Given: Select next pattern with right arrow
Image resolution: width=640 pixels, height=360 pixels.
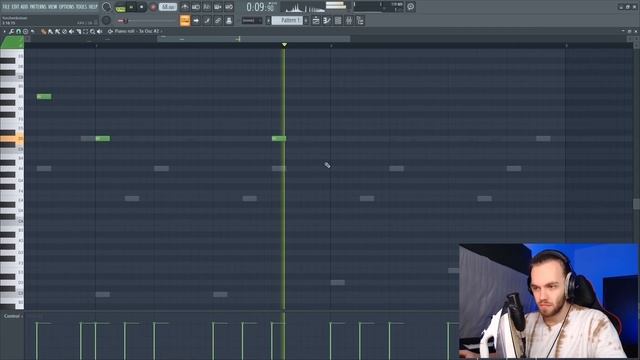Looking at the screenshot, I should click(306, 20).
